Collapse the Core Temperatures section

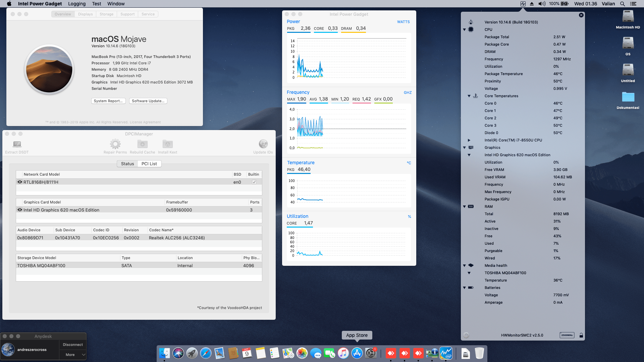(x=469, y=96)
